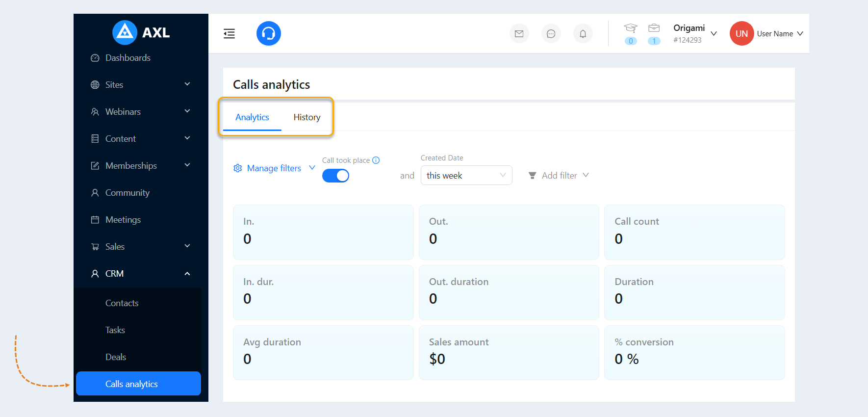The width and height of the screenshot is (868, 417).
Task: Click the AXL logo icon
Action: pos(125,32)
